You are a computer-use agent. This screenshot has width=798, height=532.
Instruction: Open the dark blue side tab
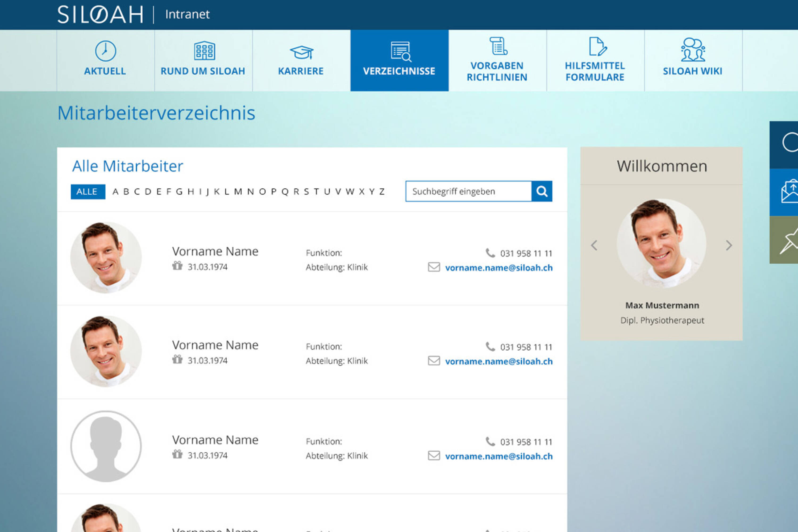[x=784, y=145]
